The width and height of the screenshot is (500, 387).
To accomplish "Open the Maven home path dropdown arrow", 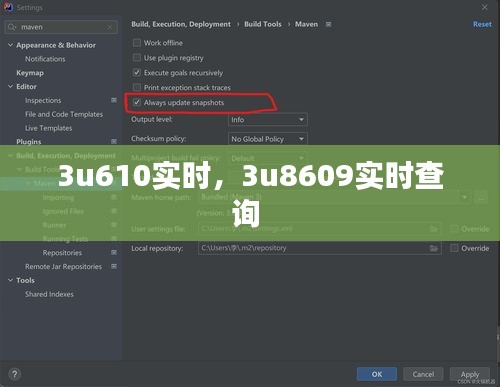I will tap(464, 197).
